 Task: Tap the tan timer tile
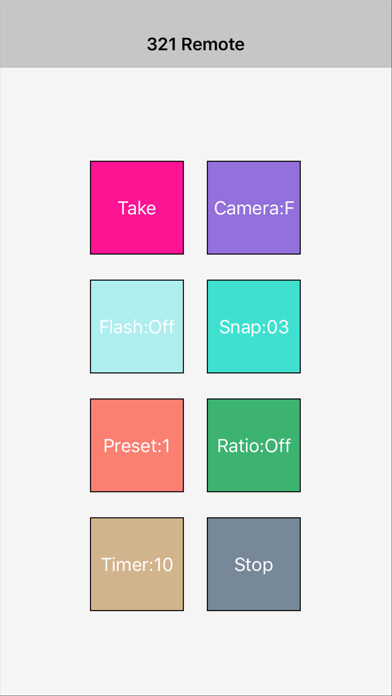click(x=137, y=564)
